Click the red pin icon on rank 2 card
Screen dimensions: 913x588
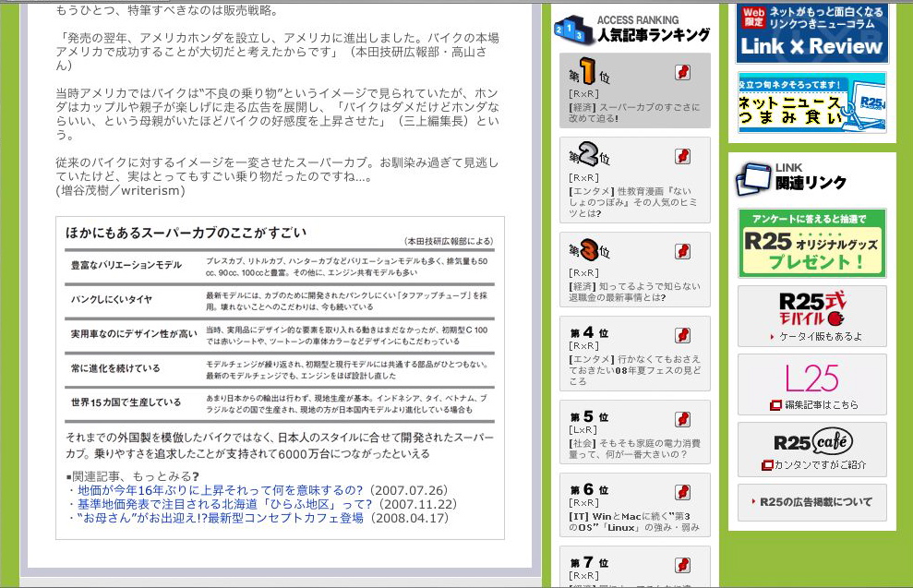pos(682,156)
